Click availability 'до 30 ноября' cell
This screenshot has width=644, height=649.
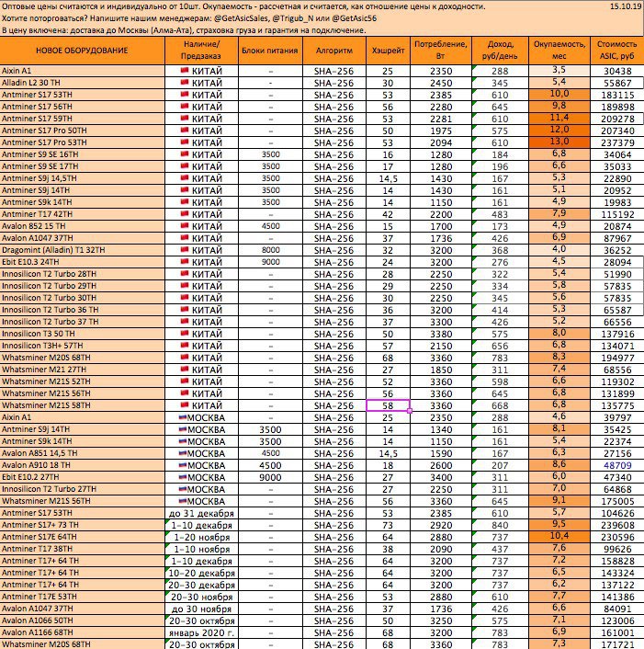pyautogui.click(x=201, y=609)
